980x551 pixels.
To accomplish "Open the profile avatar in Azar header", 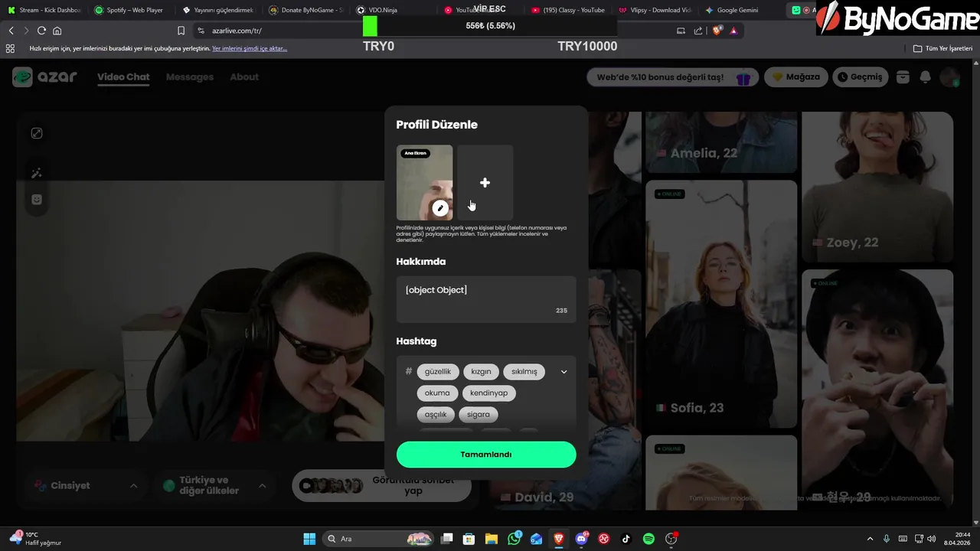I will pos(949,77).
